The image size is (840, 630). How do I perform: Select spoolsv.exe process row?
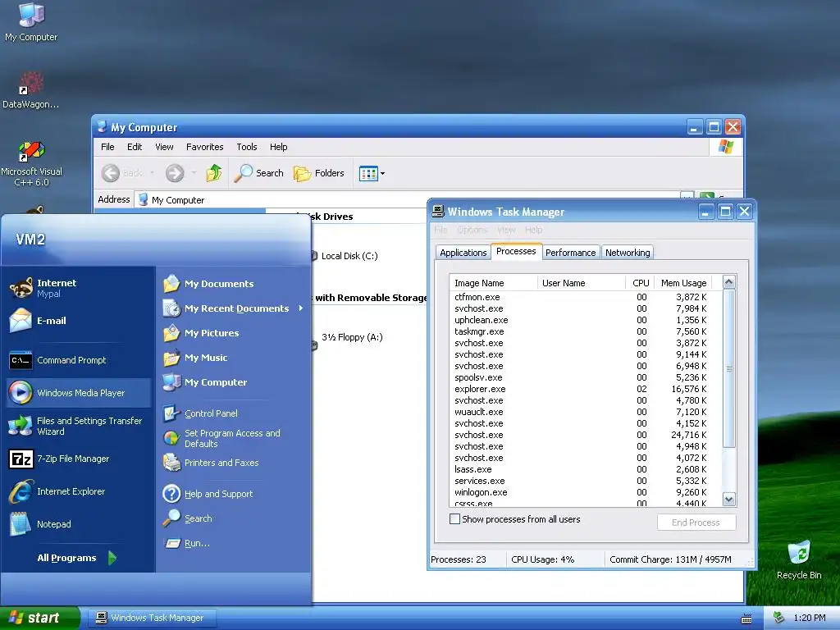tap(581, 377)
